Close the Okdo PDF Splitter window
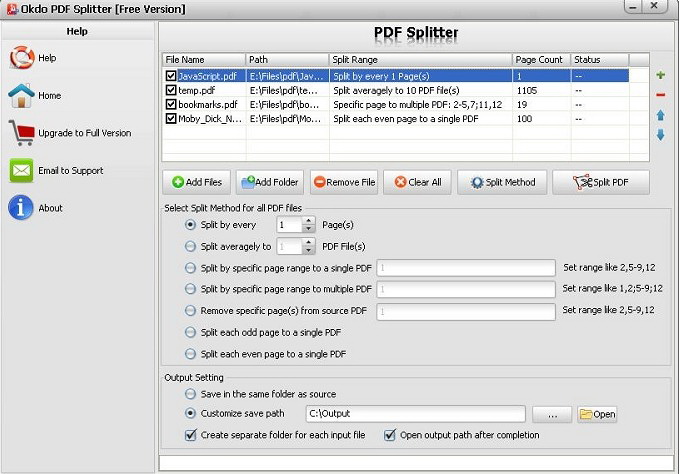The height and width of the screenshot is (474, 680). point(655,6)
